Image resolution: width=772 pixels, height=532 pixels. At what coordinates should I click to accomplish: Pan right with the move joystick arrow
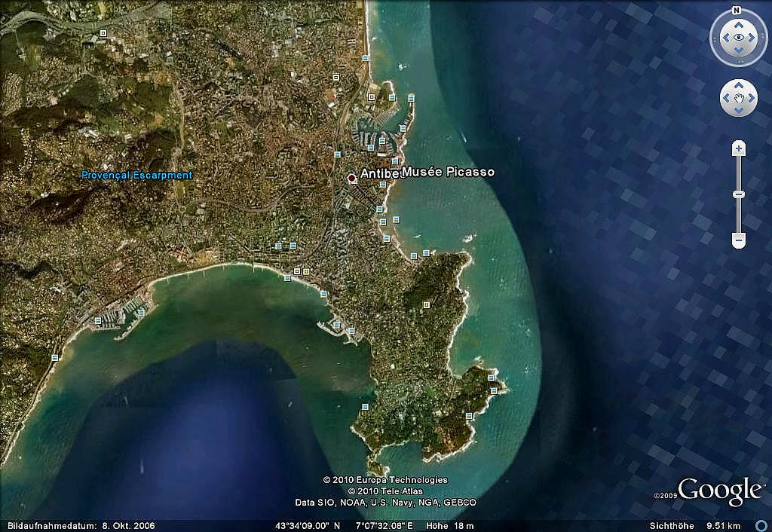click(751, 98)
